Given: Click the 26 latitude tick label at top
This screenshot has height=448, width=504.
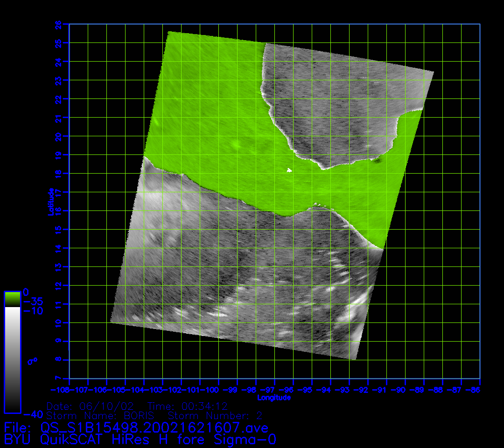Looking at the screenshot, I should 58,24.
